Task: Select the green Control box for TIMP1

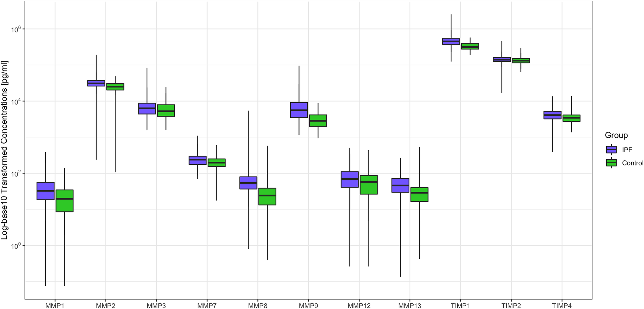Action: click(470, 46)
